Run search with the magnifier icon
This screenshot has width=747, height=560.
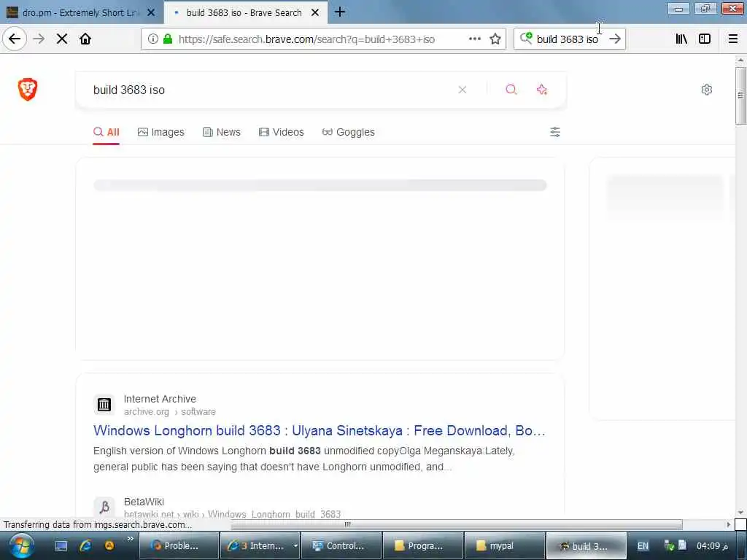point(511,90)
